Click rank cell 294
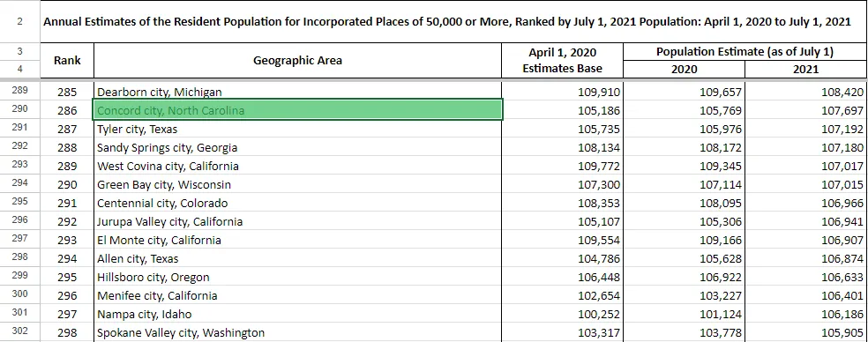The height and width of the screenshot is (342, 868). pos(67,258)
